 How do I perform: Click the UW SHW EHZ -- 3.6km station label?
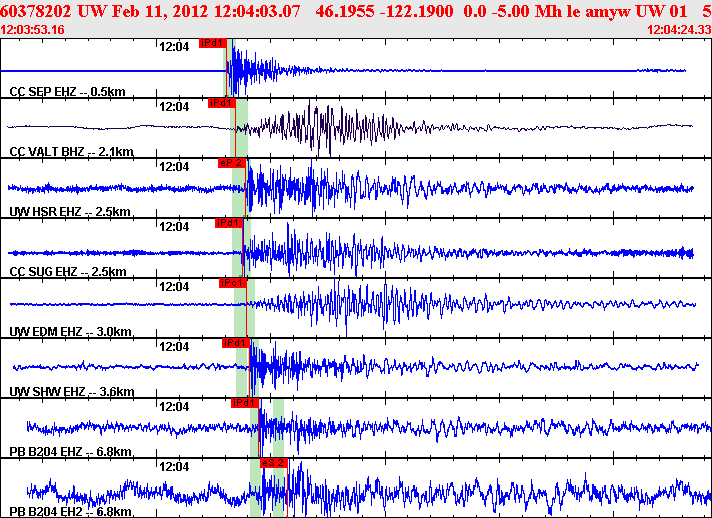point(72,391)
